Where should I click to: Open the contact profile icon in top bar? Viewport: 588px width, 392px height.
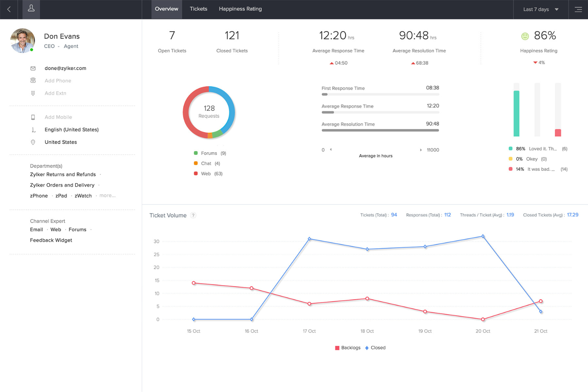click(x=31, y=9)
